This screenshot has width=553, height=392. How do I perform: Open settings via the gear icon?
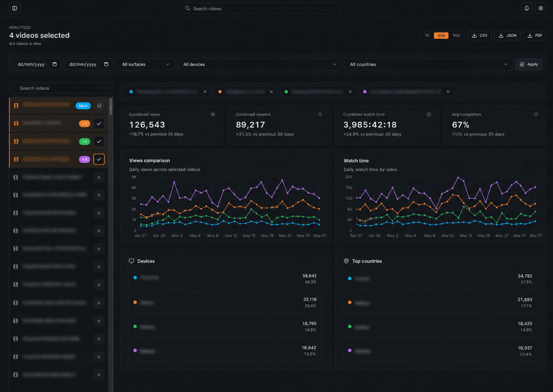(541, 8)
